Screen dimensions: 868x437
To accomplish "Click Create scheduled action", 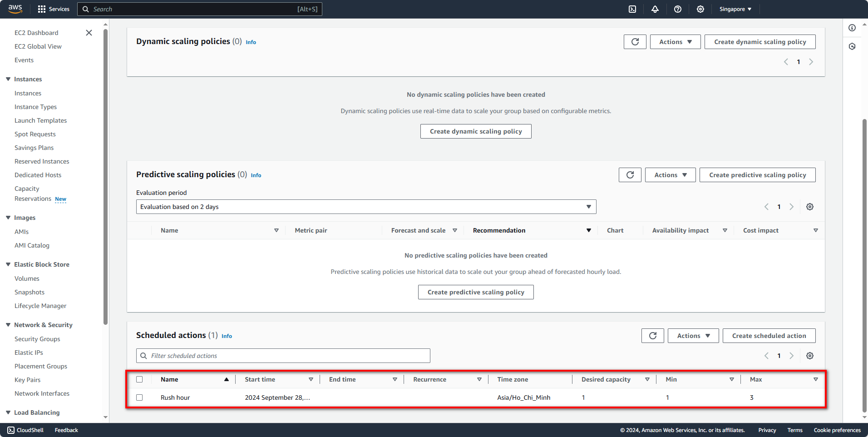I will 769,335.
